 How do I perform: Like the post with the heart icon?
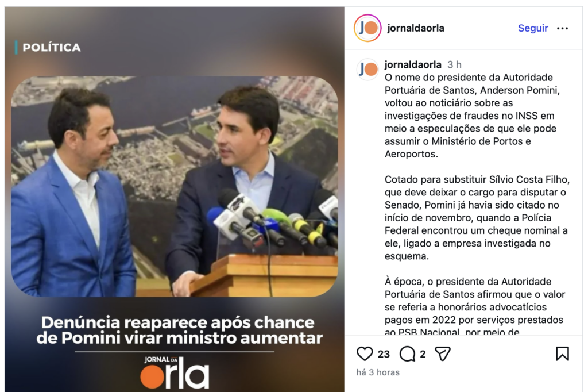365,353
